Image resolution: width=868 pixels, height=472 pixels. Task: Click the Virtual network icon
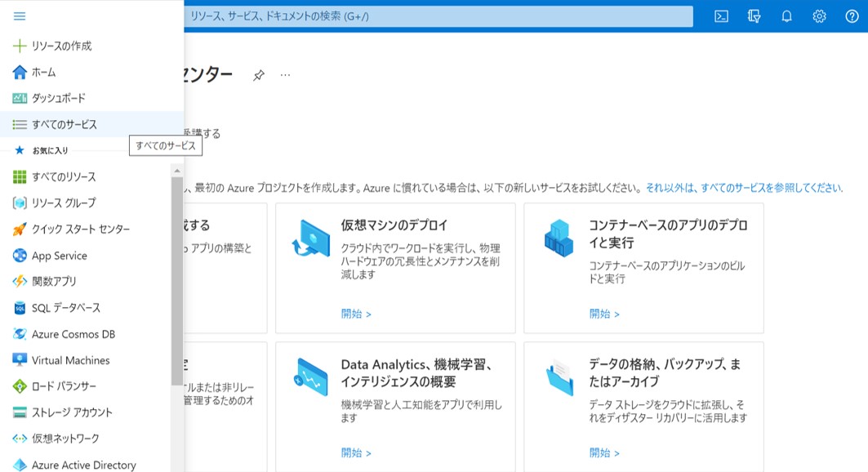pyautogui.click(x=20, y=439)
